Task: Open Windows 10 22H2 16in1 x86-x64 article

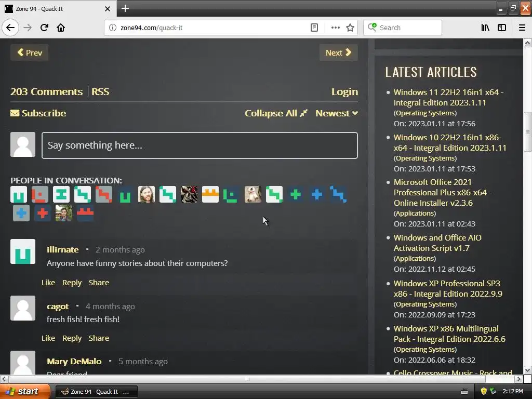Action: (450, 142)
